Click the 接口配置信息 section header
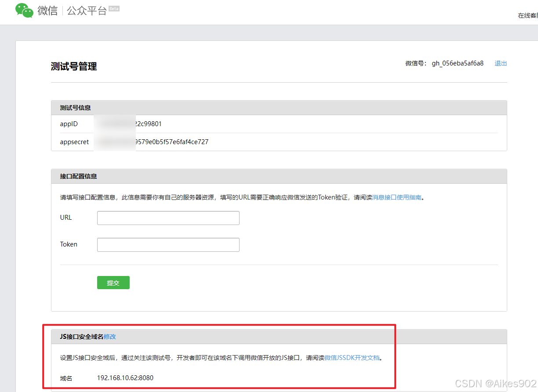Viewport: 538px width, 392px height. point(279,176)
